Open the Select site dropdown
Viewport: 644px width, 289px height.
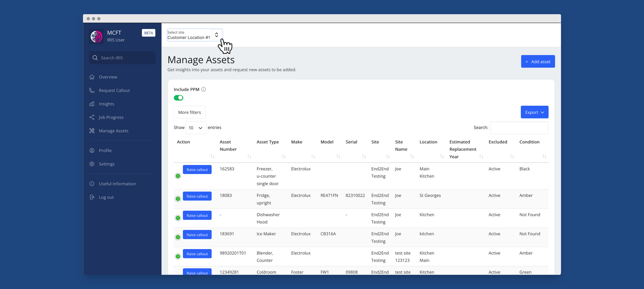[195, 35]
